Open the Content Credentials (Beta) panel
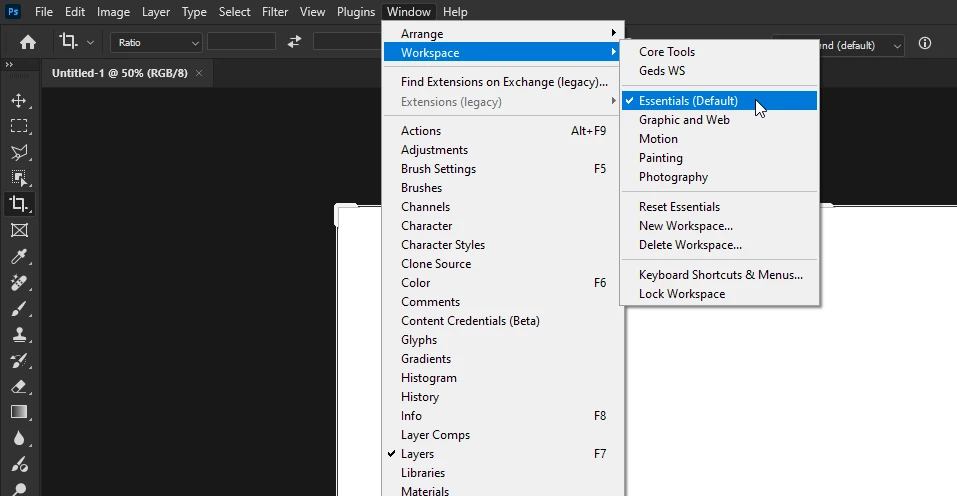This screenshot has height=496, width=957. [x=504, y=321]
